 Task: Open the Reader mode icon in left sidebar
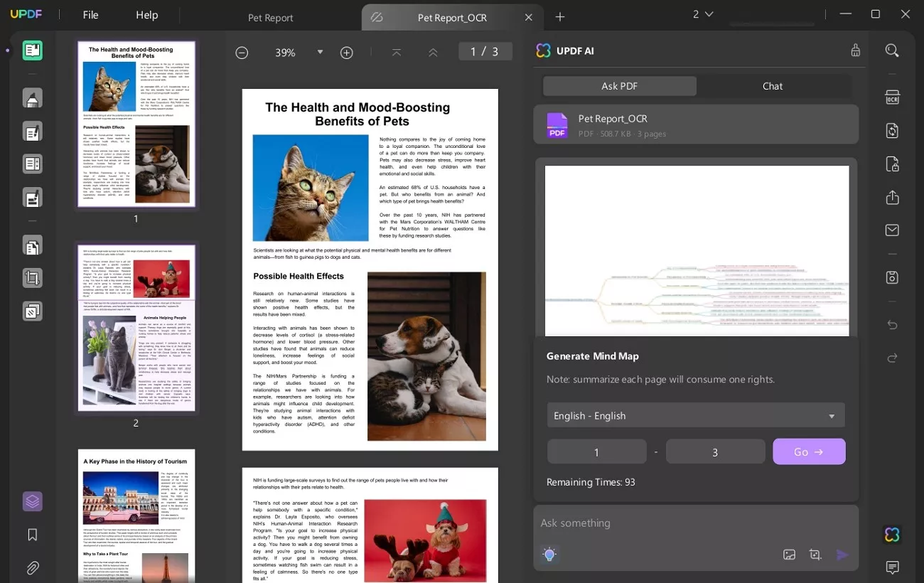(33, 50)
